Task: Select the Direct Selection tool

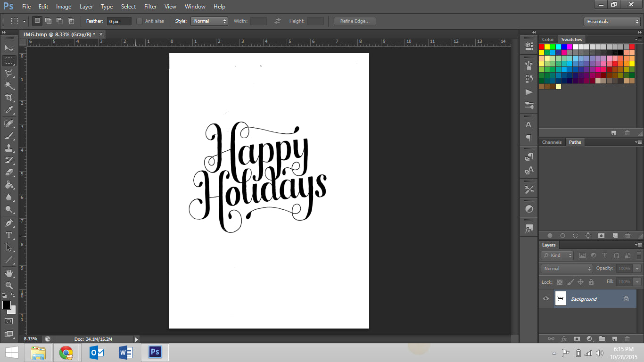Action: (9, 247)
